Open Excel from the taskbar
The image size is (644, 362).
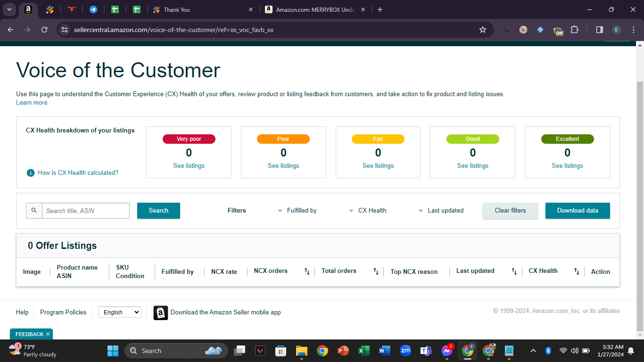tap(364, 351)
